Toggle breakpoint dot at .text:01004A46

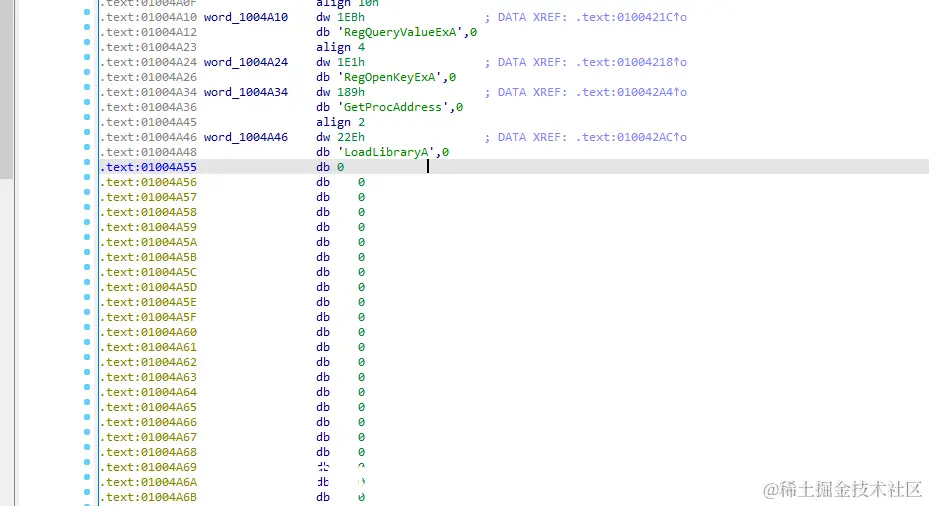pyautogui.click(x=87, y=132)
